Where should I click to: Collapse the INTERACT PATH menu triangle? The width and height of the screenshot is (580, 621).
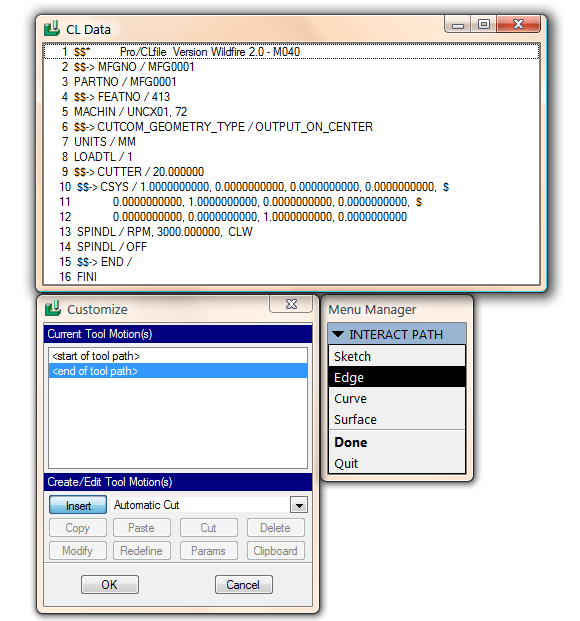tap(338, 334)
